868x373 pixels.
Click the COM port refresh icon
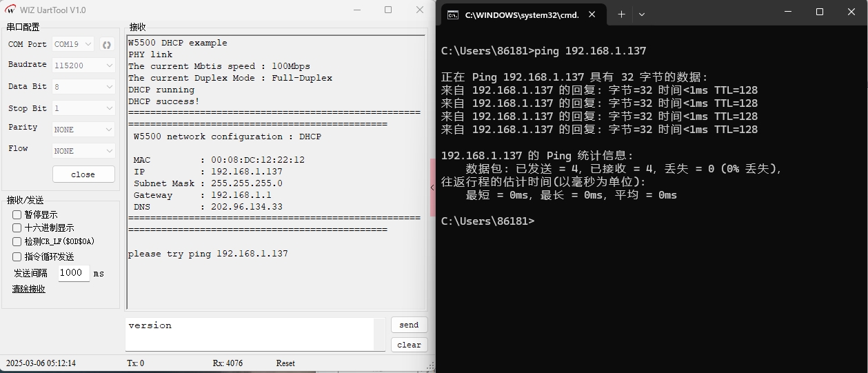tap(107, 45)
